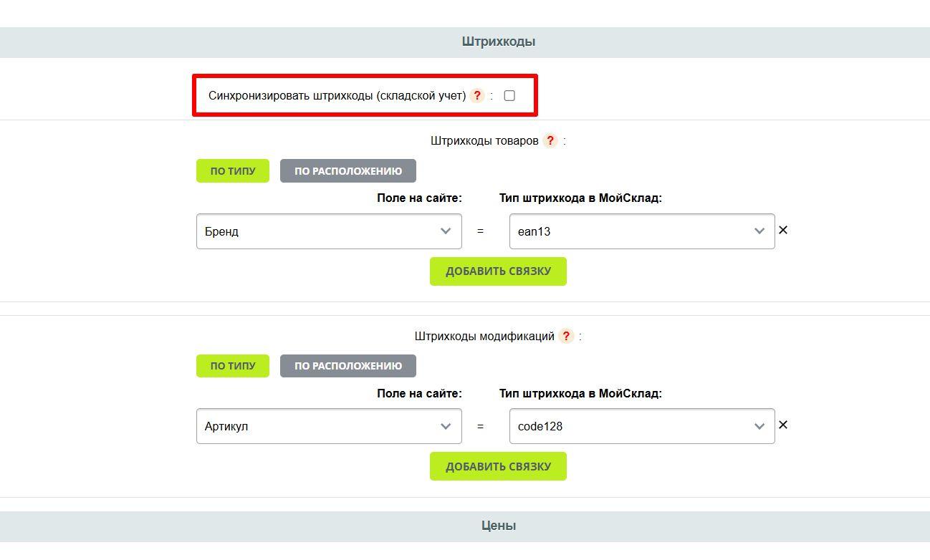Remove the Артикул = code128 mapping
The image size is (930, 560).
tap(783, 425)
